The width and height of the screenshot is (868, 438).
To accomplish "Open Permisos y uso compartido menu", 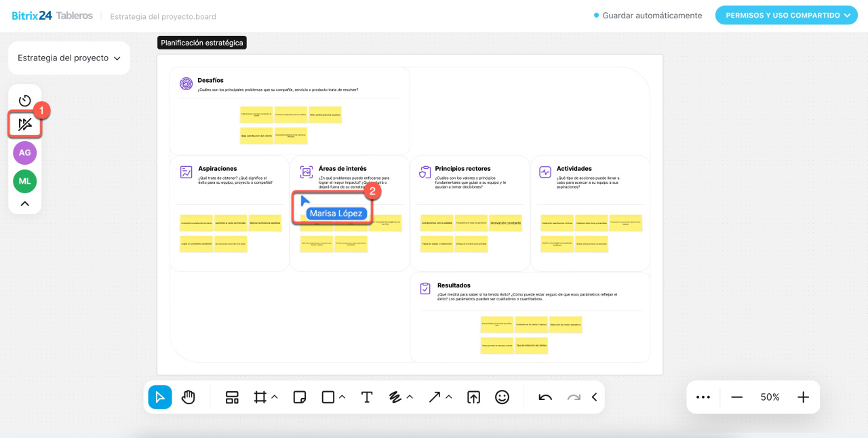I will tap(786, 16).
